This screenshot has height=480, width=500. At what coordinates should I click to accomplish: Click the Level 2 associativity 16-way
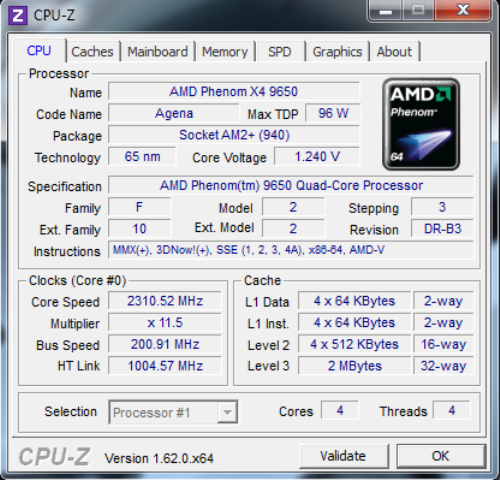443,344
